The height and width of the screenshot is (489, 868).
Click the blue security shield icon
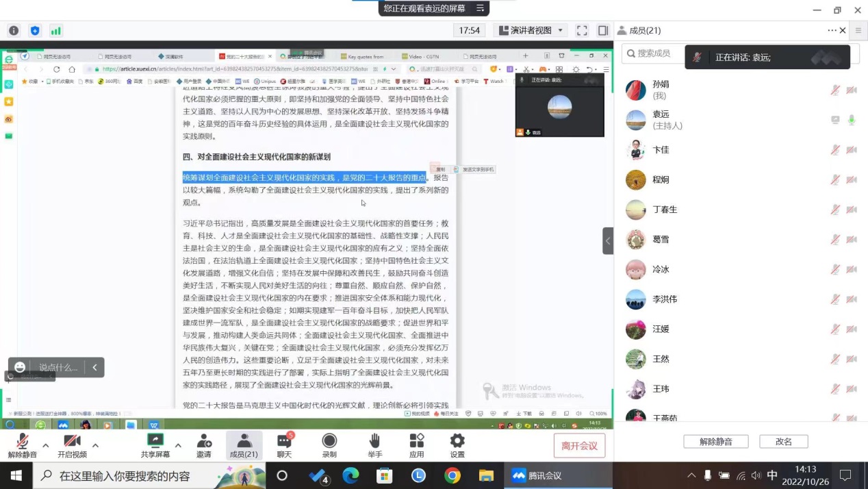coord(35,31)
